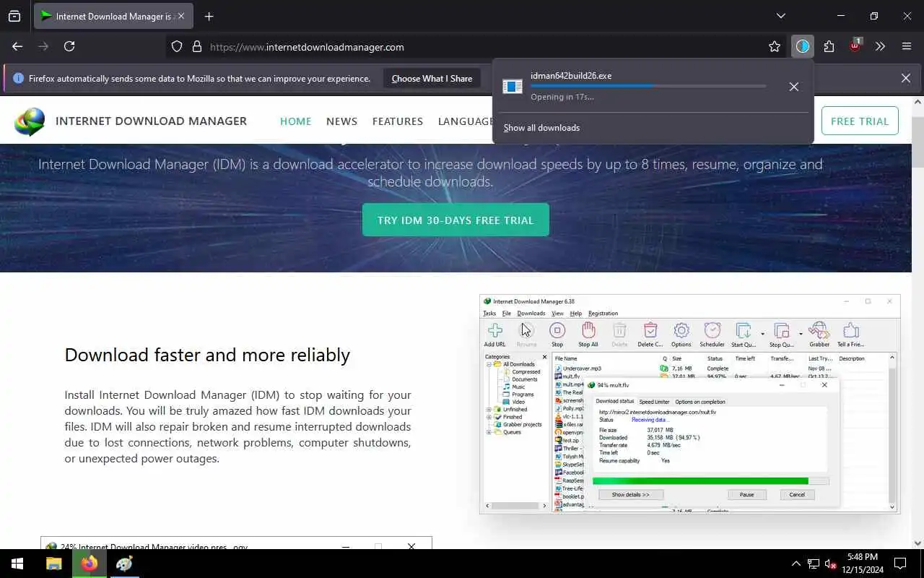Open Firefox View from the tab strip
The width and height of the screenshot is (924, 578).
[x=14, y=16]
